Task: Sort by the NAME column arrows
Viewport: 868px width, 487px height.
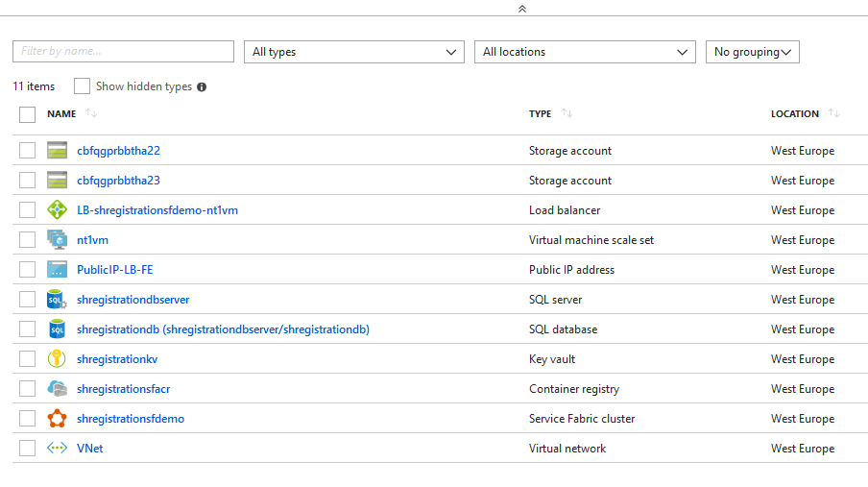Action: [x=91, y=113]
